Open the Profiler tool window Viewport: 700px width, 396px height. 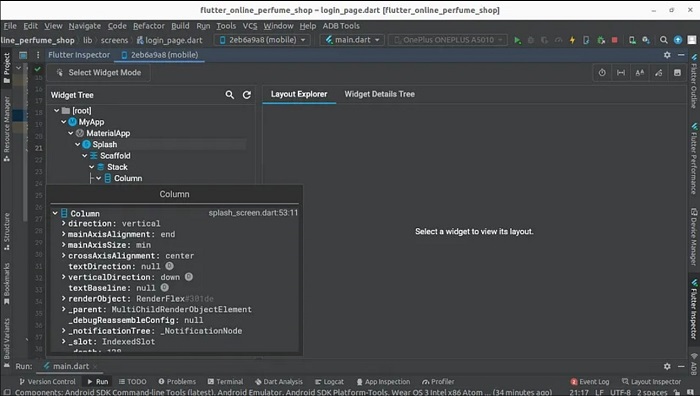(438, 382)
